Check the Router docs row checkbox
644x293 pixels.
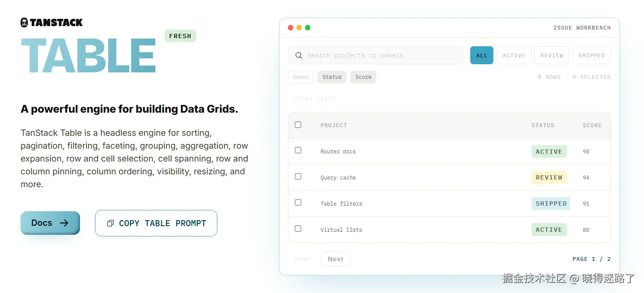(x=298, y=150)
